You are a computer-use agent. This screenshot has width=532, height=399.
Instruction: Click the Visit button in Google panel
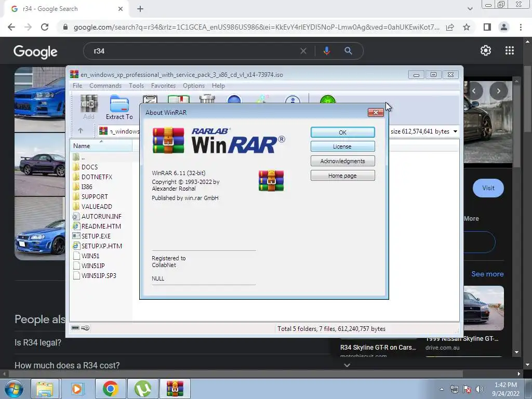(488, 188)
